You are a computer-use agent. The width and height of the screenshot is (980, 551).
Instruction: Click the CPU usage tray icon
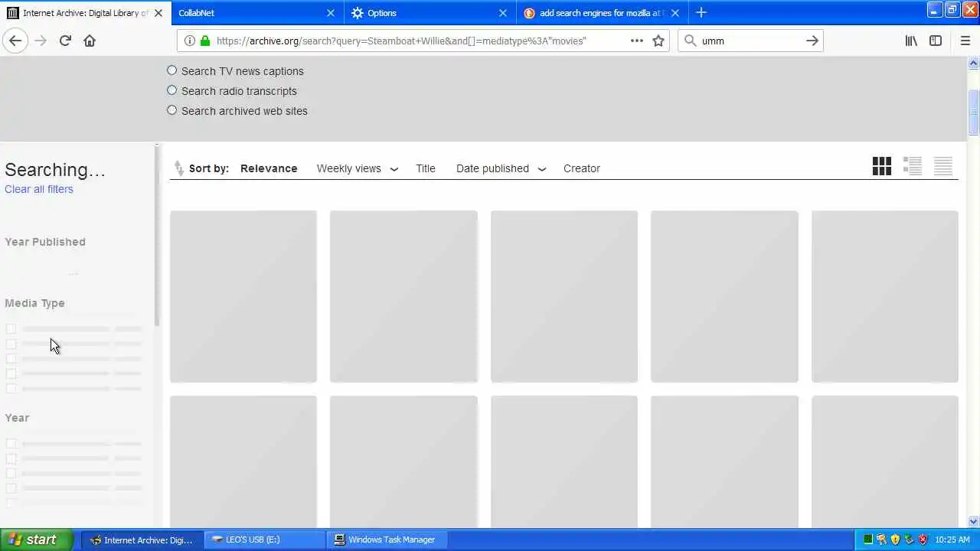tap(867, 540)
